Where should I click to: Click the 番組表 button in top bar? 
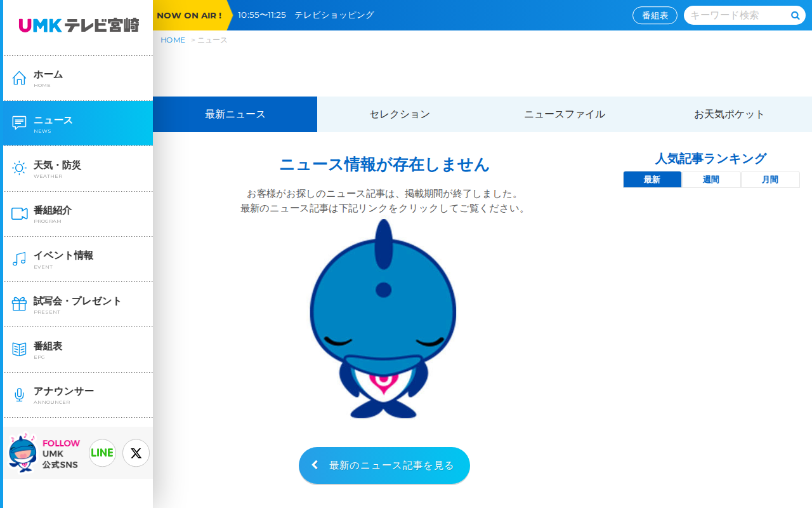pos(655,15)
